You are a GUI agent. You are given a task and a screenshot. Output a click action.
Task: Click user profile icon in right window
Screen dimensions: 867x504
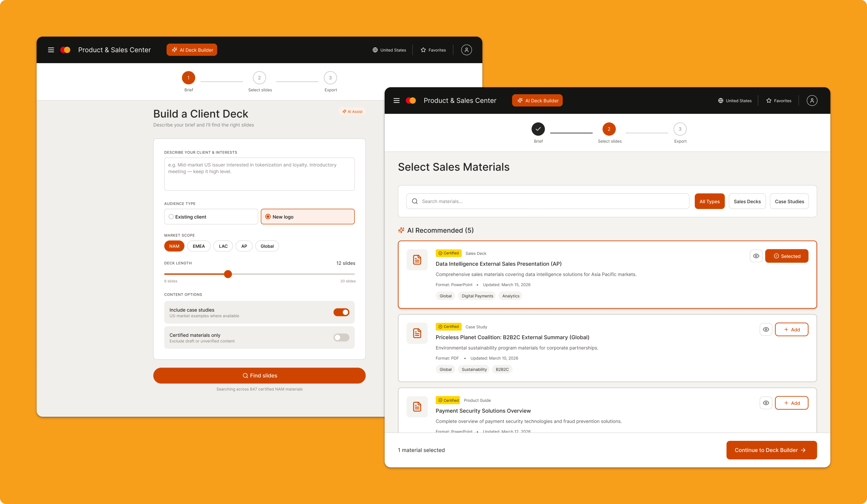pos(812,100)
